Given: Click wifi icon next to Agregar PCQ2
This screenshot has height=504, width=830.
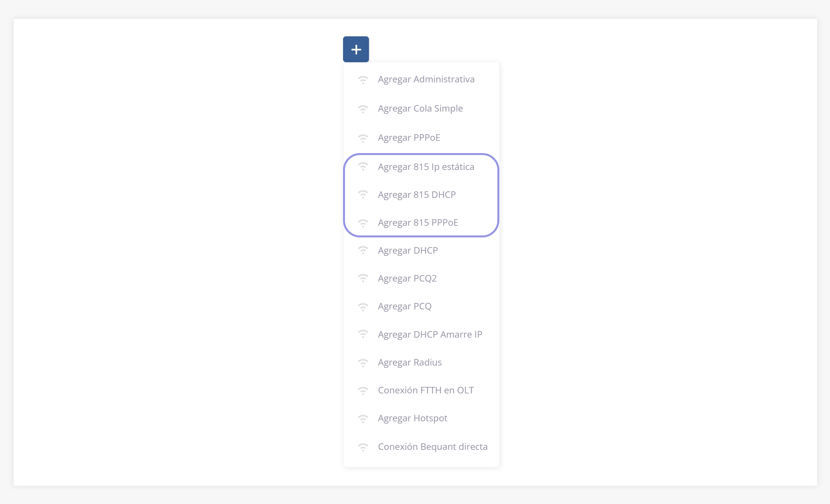Looking at the screenshot, I should click(363, 278).
